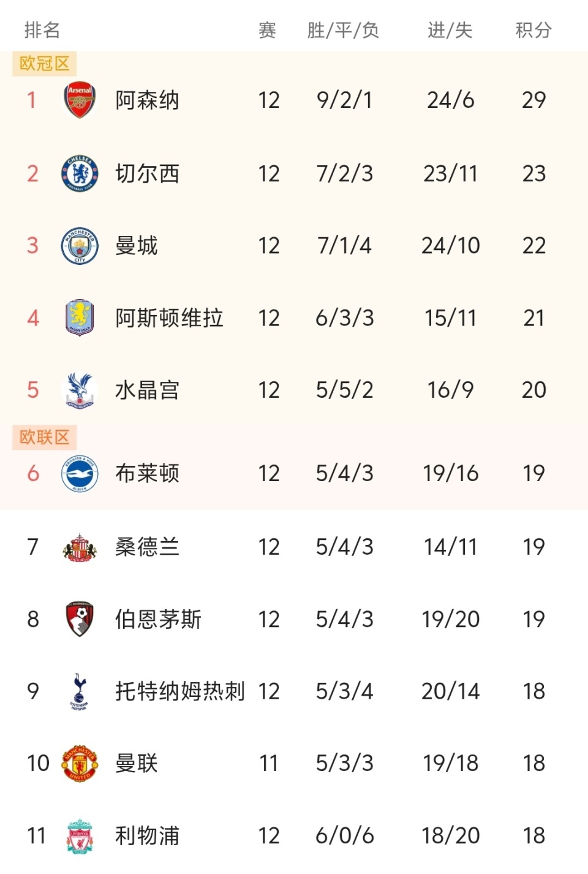The image size is (588, 874).
Task: Click the 欧联区 zone label
Action: 44,437
